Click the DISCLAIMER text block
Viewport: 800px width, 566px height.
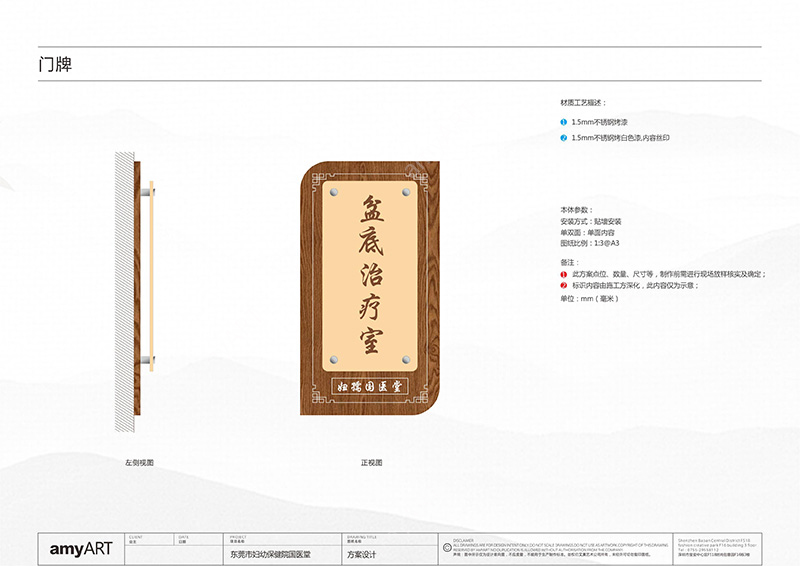click(x=560, y=548)
